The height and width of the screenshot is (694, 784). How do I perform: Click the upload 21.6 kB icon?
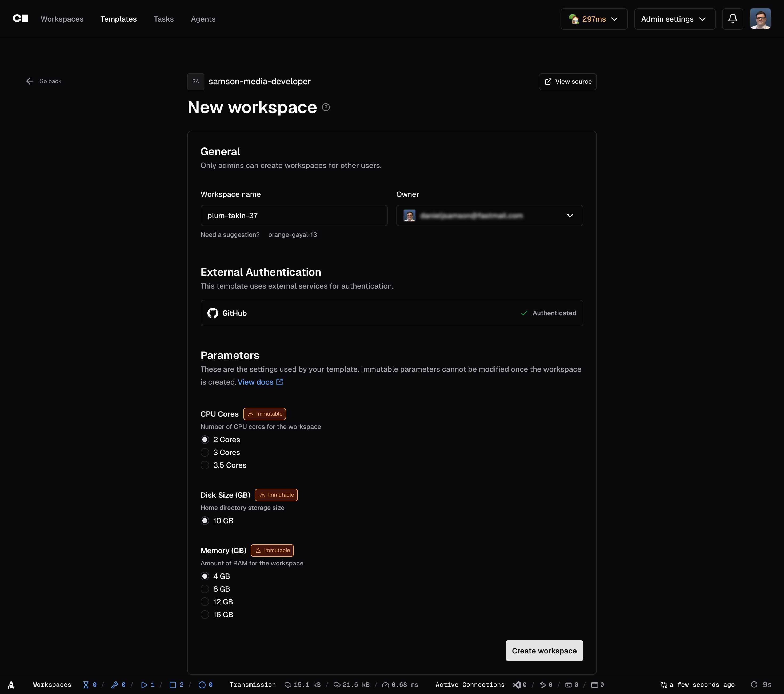[337, 685]
